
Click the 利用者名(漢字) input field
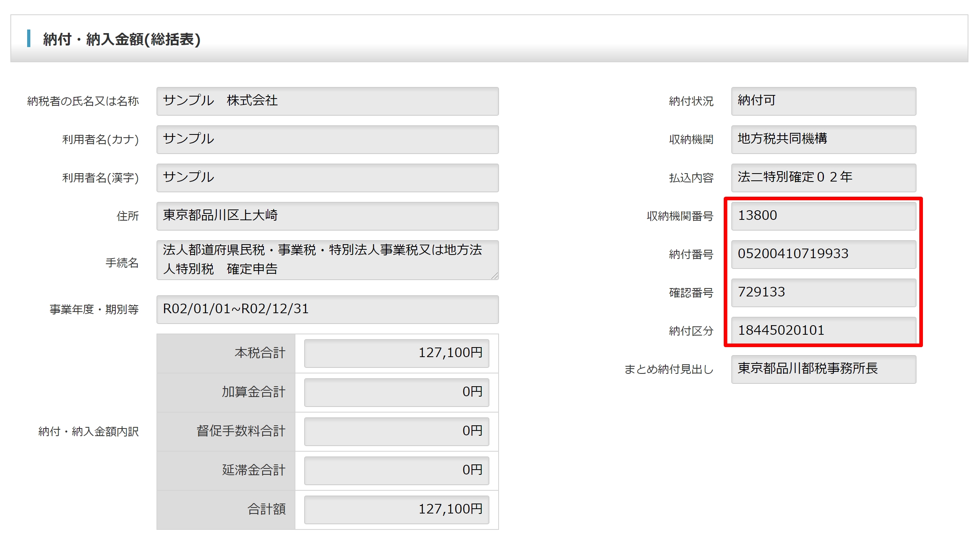click(x=327, y=178)
